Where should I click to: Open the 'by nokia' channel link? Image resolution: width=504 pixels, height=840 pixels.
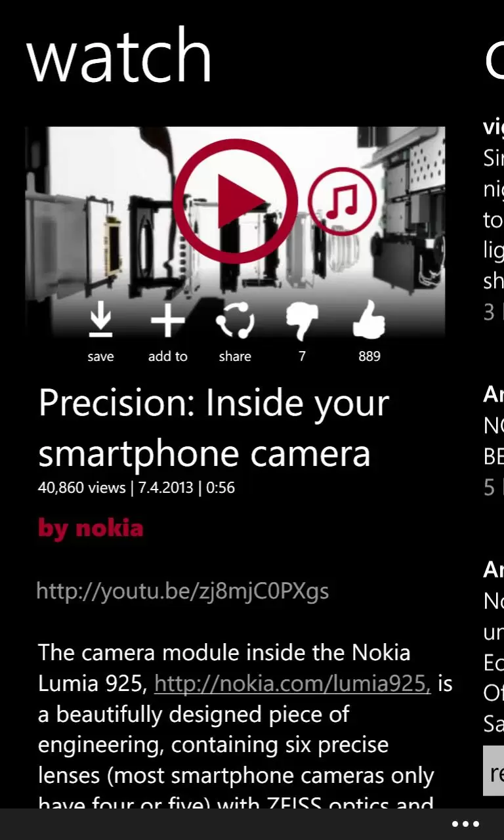pos(91,528)
